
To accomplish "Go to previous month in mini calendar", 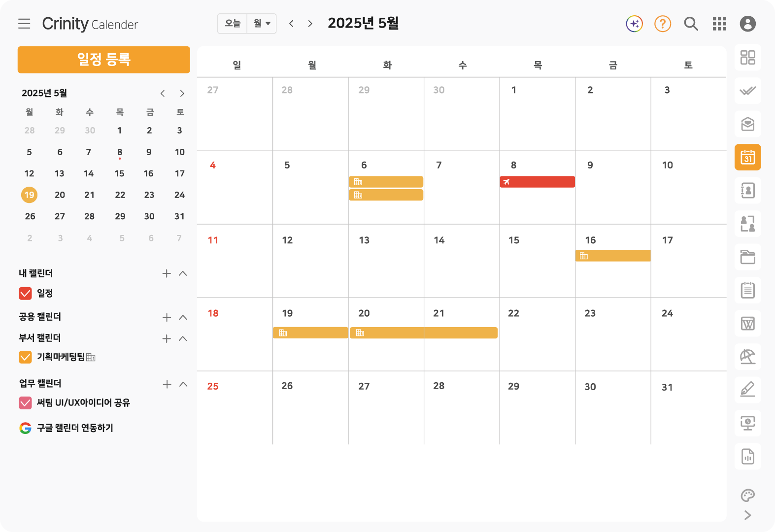I will coord(162,93).
